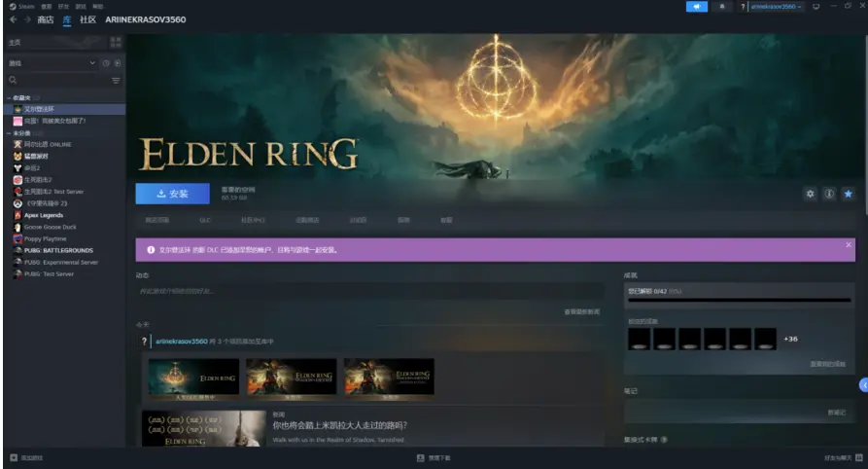
Task: Toggle the favorite star for Elden Ring
Action: point(848,194)
